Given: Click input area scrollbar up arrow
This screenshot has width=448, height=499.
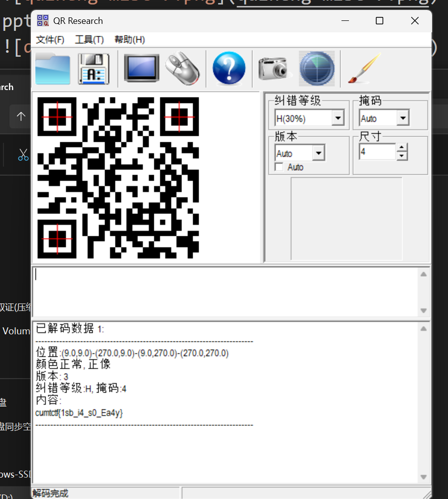Looking at the screenshot, I should tap(424, 274).
